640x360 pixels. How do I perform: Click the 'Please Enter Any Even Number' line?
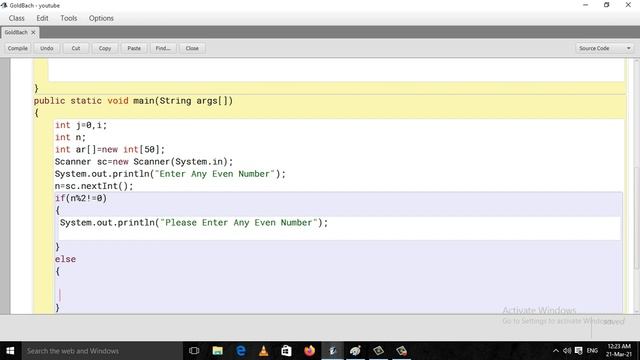pyautogui.click(x=194, y=223)
